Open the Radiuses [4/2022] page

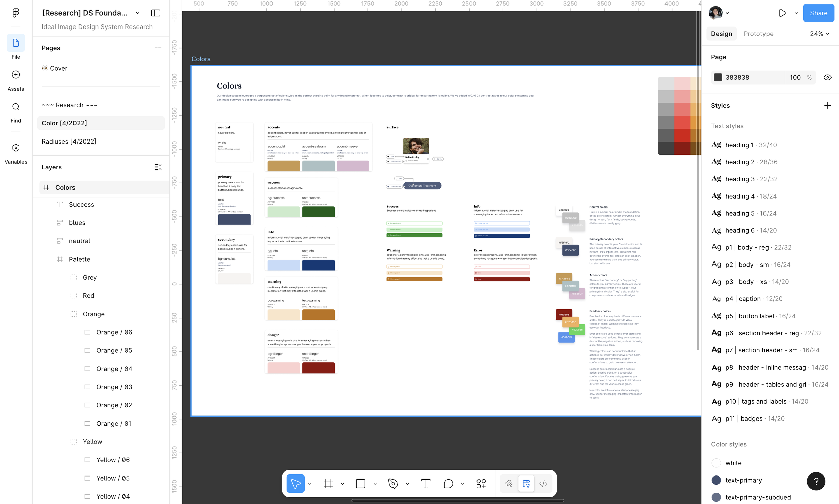(69, 141)
